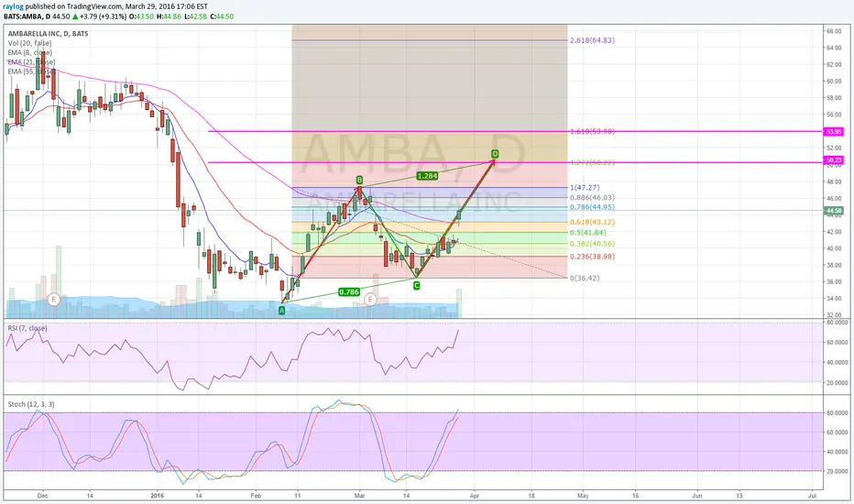Click the 32.00 price axis value

click(834, 315)
